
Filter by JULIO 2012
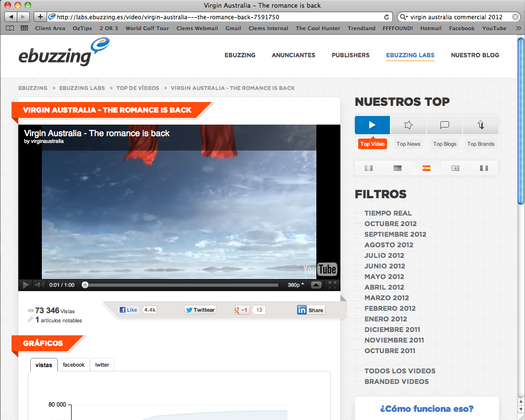point(385,255)
